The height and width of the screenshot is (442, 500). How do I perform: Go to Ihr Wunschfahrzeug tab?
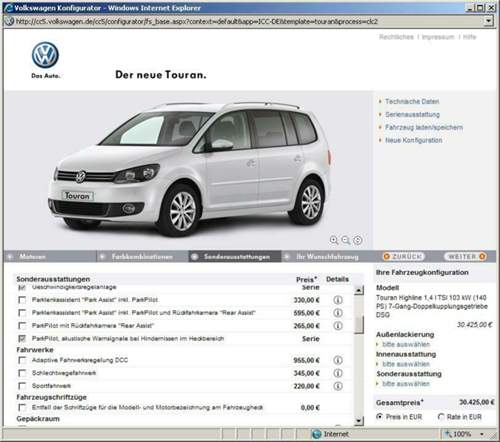point(327,257)
